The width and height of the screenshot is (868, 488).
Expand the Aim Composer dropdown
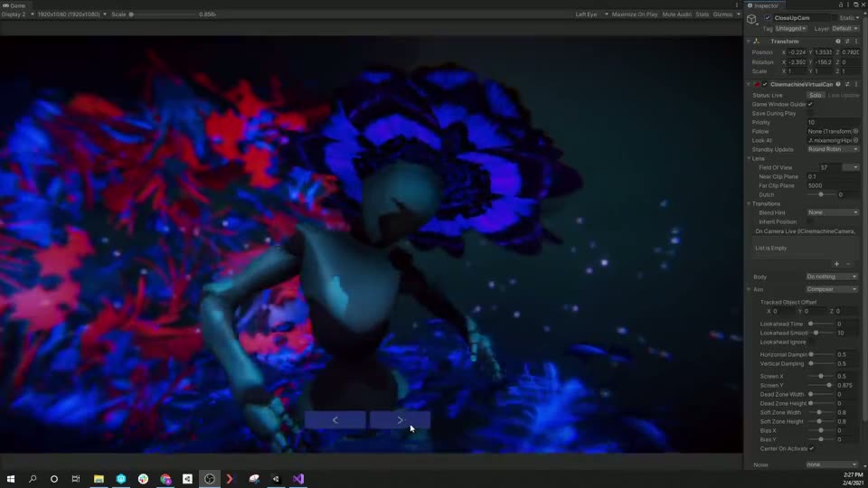[832, 289]
